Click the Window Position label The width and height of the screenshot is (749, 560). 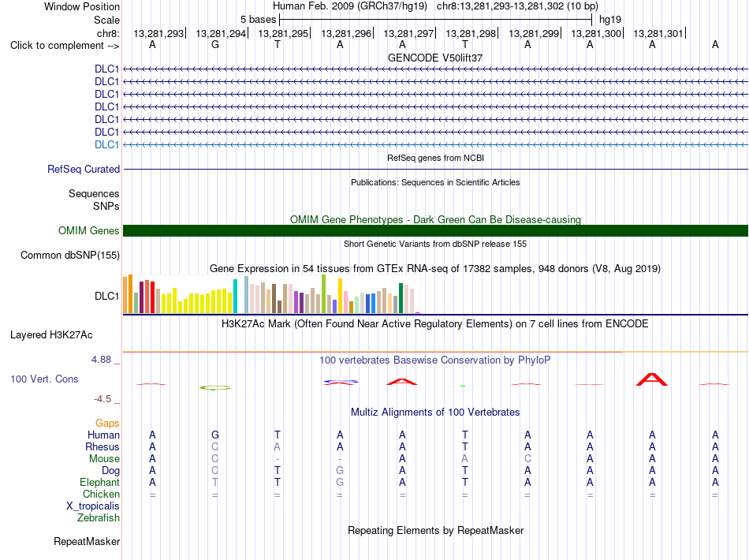pos(82,6)
